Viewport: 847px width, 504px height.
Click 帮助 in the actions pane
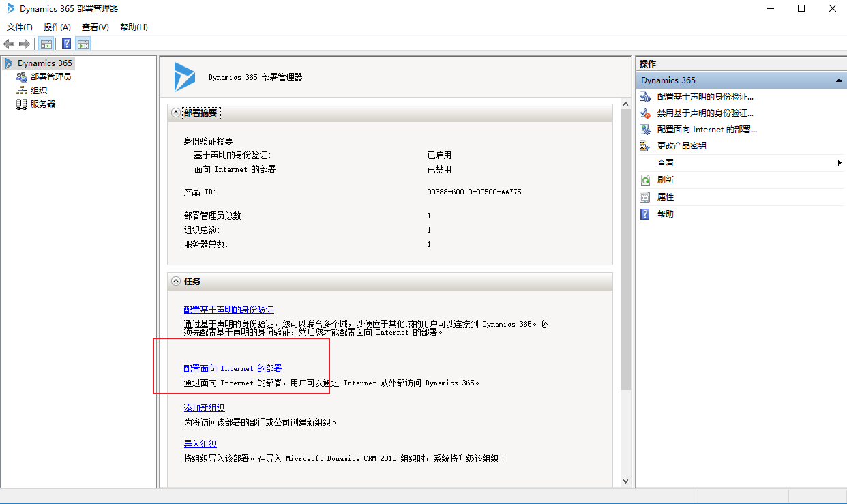pos(665,214)
